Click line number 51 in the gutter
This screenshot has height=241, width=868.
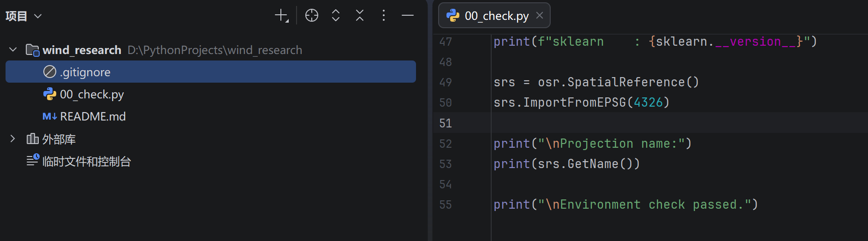click(x=446, y=123)
